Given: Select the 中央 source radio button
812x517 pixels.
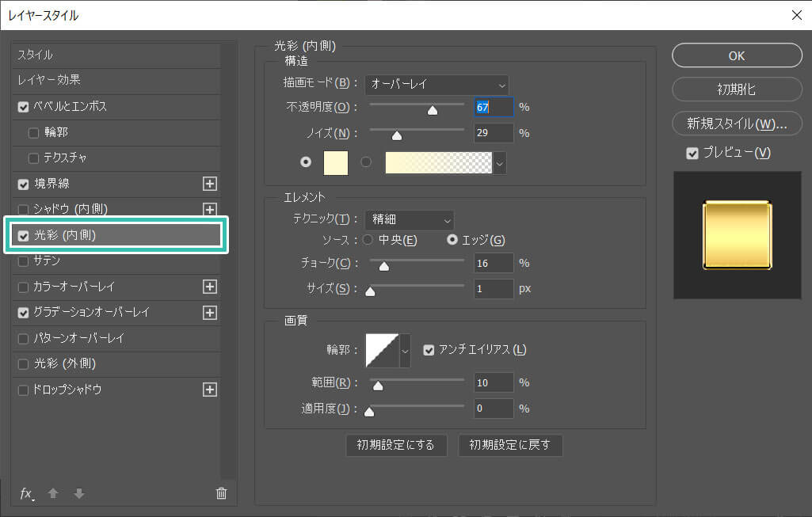Looking at the screenshot, I should [368, 240].
